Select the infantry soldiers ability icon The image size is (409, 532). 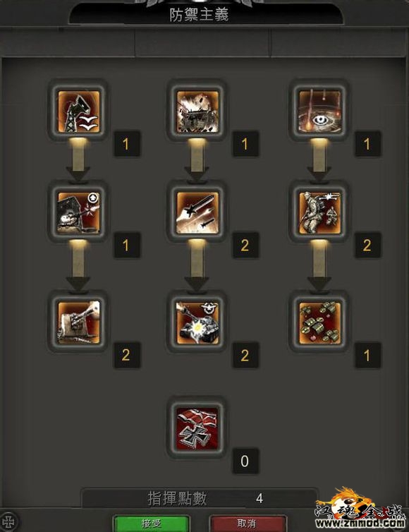(319, 212)
